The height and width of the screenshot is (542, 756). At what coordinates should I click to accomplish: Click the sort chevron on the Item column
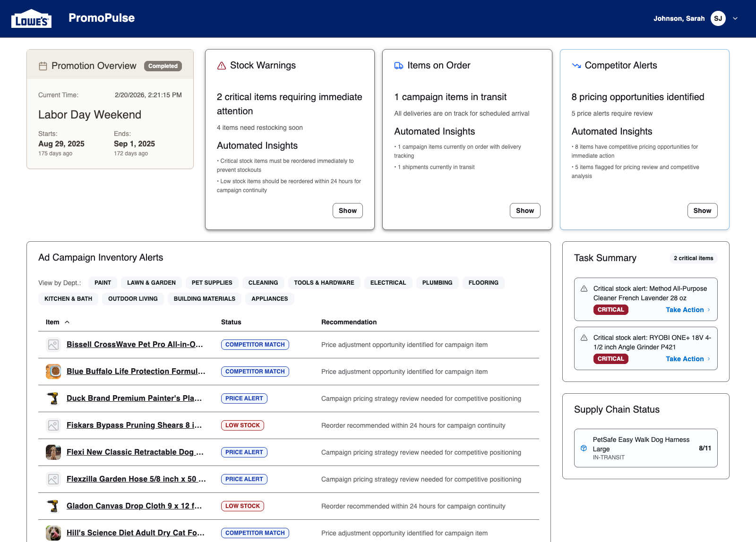pyautogui.click(x=67, y=322)
